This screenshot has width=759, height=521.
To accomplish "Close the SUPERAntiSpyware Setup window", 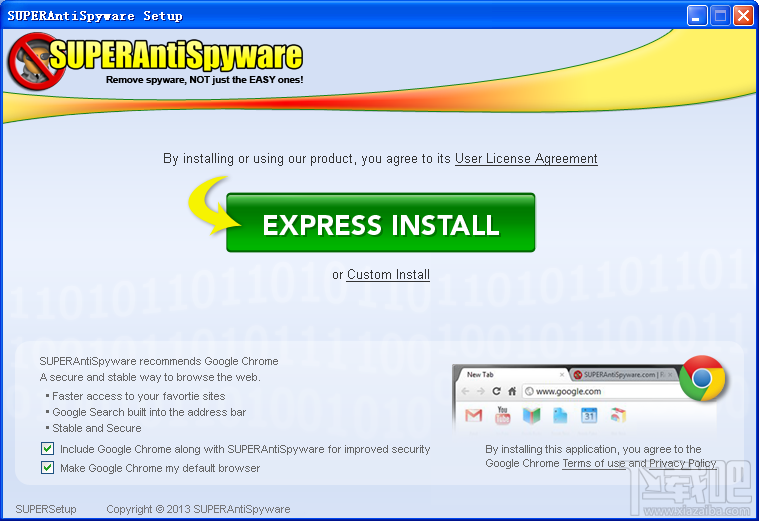I will click(x=743, y=15).
